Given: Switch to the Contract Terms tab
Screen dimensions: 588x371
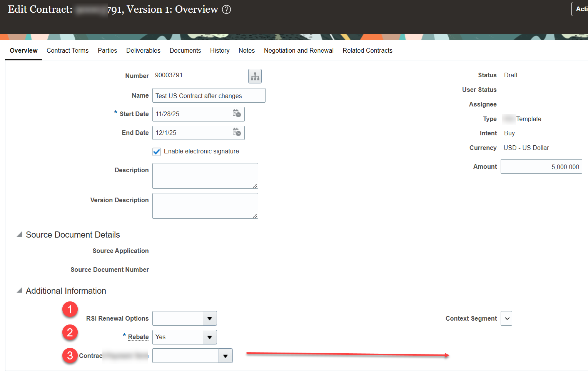Looking at the screenshot, I should point(67,51).
